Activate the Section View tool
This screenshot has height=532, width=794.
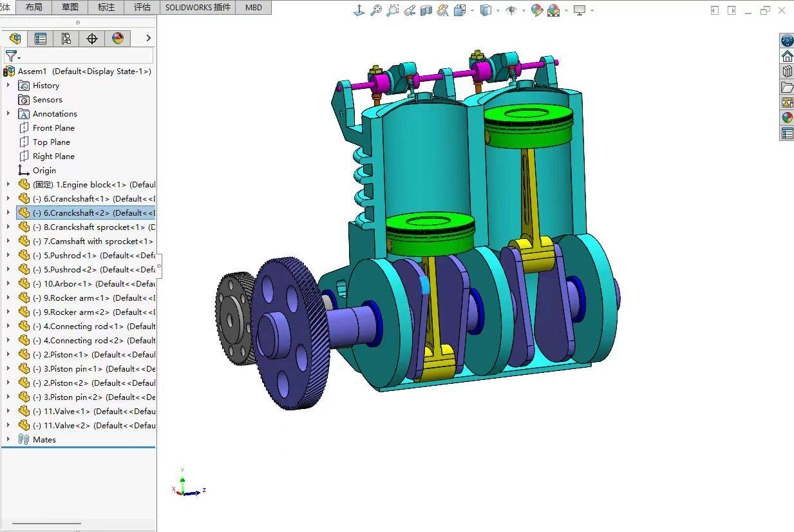[x=426, y=10]
